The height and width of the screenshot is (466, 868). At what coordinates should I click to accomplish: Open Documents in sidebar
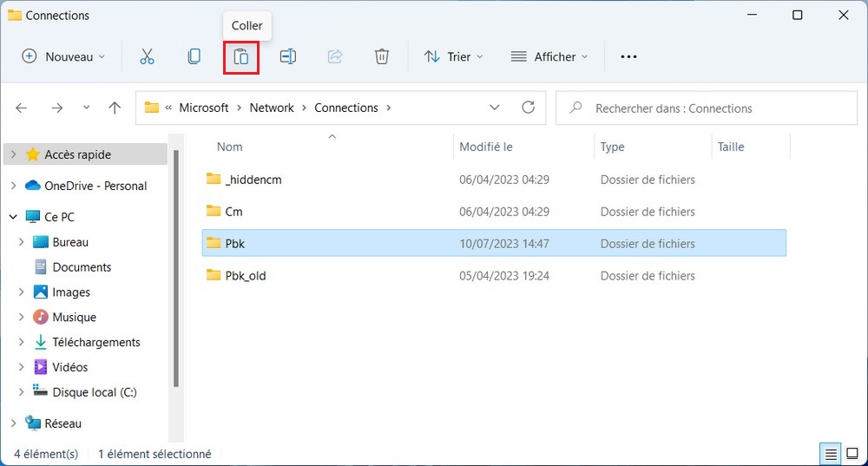pos(82,266)
